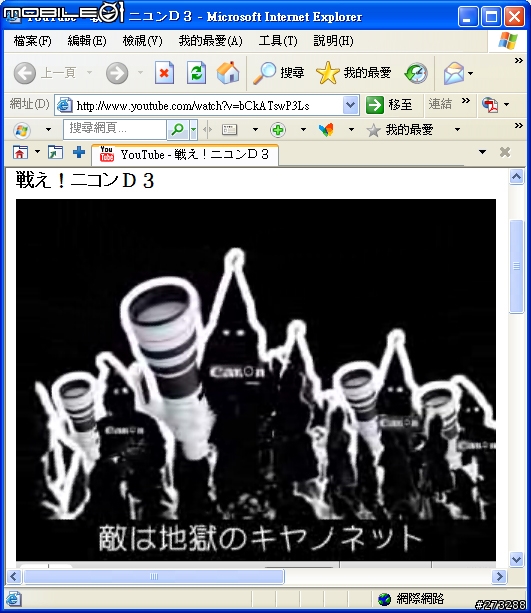Click the tab bar home icon
531x613 pixels.
click(20, 152)
